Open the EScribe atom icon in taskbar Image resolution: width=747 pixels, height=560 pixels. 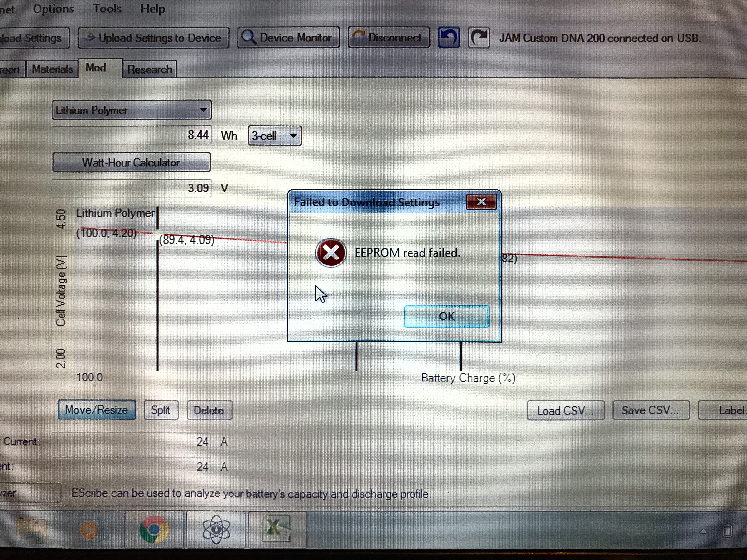[x=216, y=529]
